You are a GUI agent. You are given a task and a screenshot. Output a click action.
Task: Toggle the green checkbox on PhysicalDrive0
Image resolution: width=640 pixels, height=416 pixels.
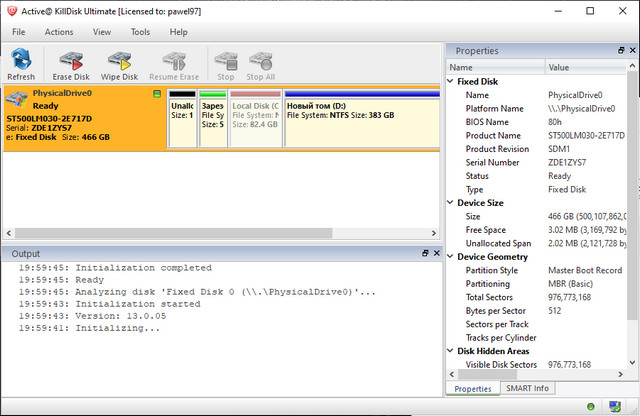[x=157, y=94]
